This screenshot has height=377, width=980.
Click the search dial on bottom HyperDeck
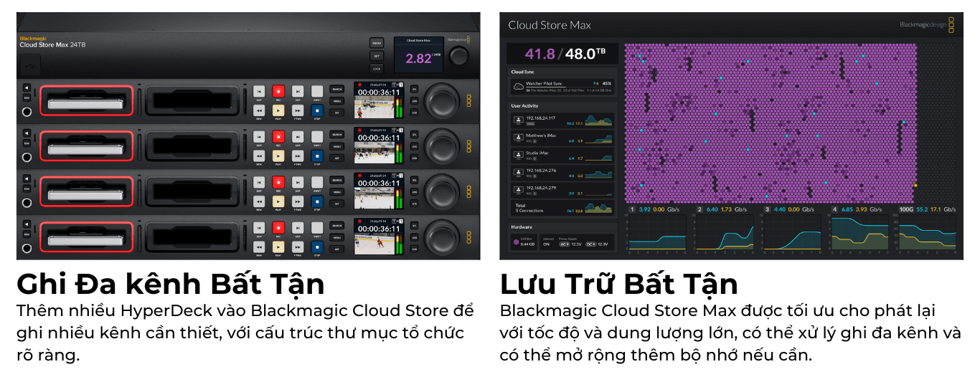click(442, 236)
